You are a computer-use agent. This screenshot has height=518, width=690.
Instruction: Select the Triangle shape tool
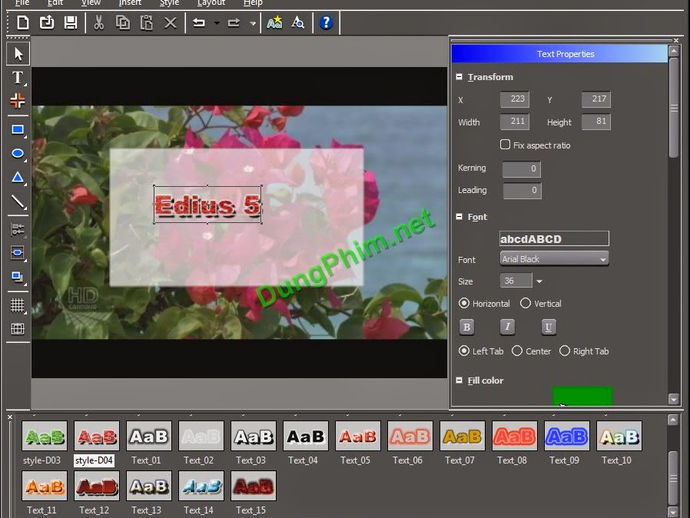click(x=18, y=177)
